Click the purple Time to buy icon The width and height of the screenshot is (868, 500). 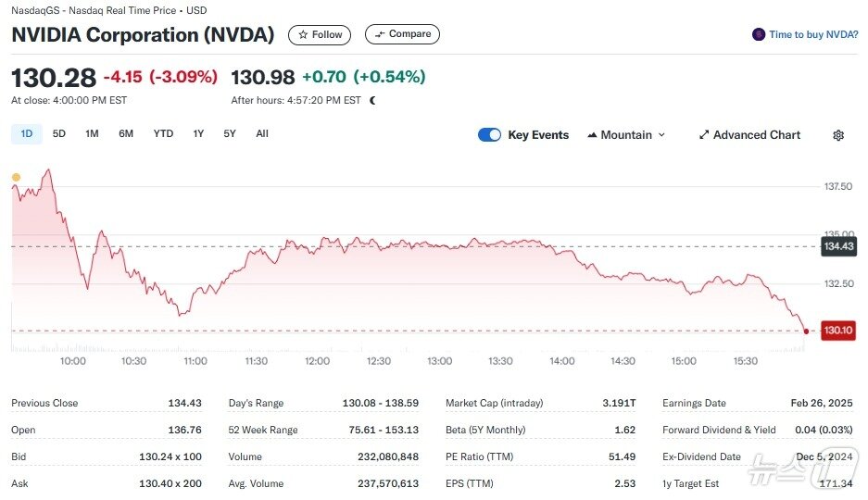(x=760, y=35)
